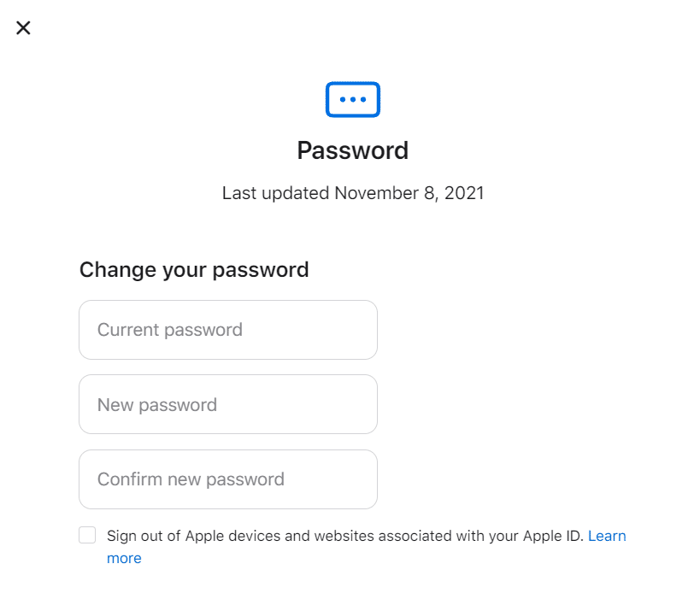
Task: Click the Password title heading
Action: [x=353, y=150]
